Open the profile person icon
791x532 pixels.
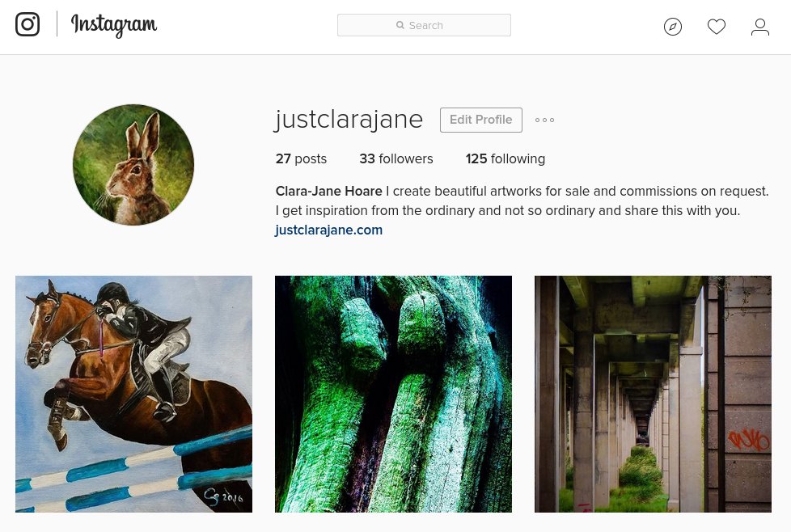pos(759,27)
